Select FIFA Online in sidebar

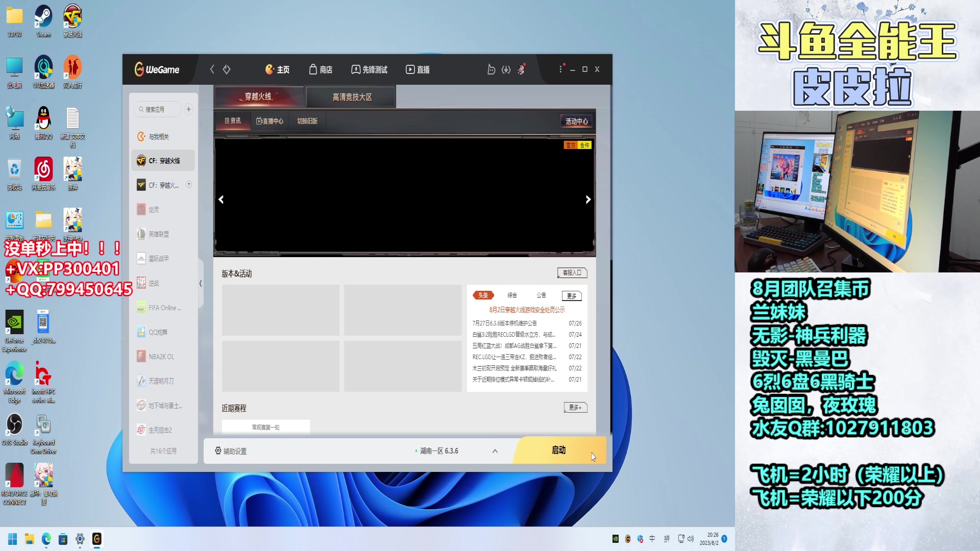point(163,308)
